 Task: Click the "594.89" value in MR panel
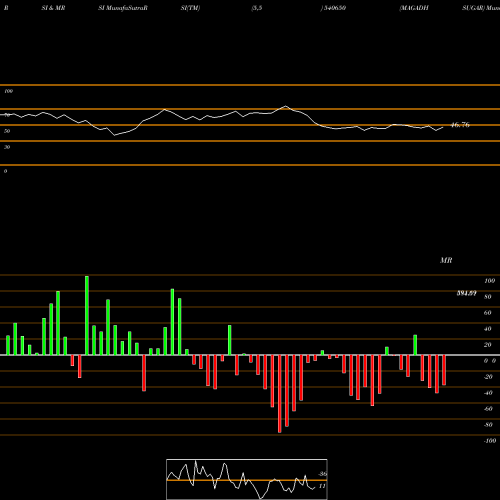[x=466, y=293]
